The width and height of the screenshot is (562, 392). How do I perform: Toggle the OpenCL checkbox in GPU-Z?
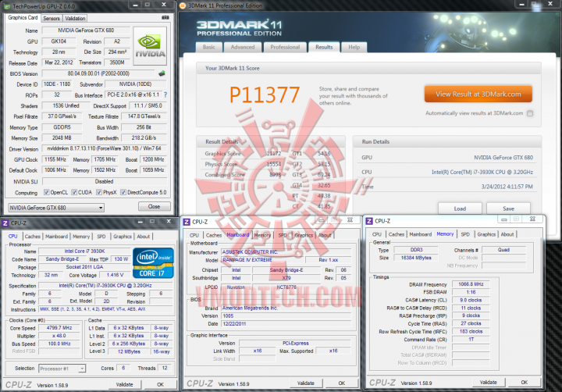pyautogui.click(x=46, y=192)
